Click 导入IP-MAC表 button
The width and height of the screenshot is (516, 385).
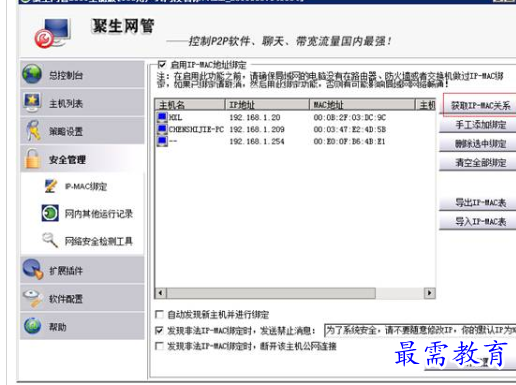pyautogui.click(x=478, y=222)
